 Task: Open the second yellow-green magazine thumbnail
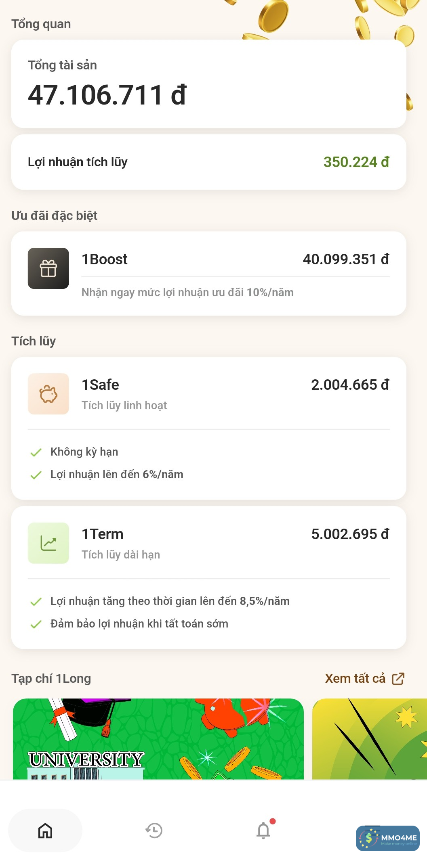[x=369, y=738]
